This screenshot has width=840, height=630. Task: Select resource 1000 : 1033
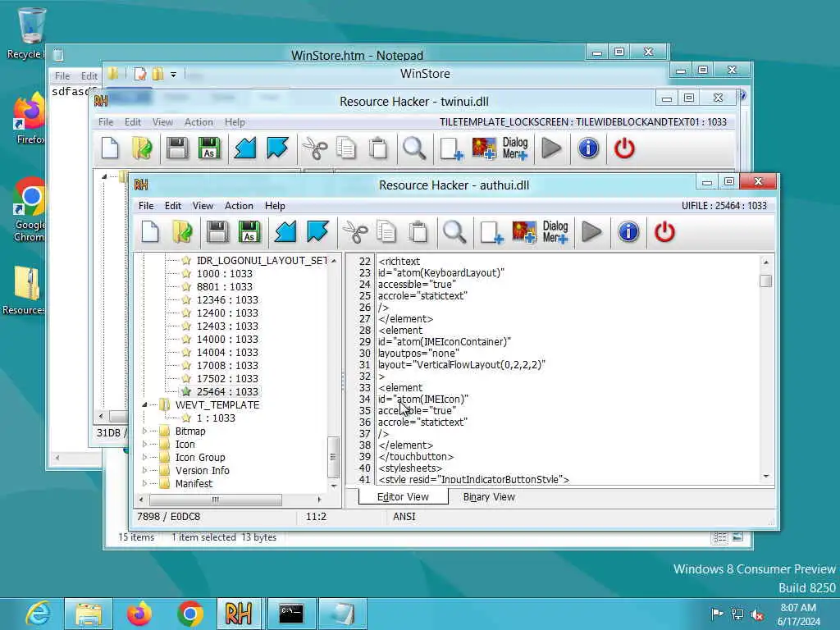225,274
